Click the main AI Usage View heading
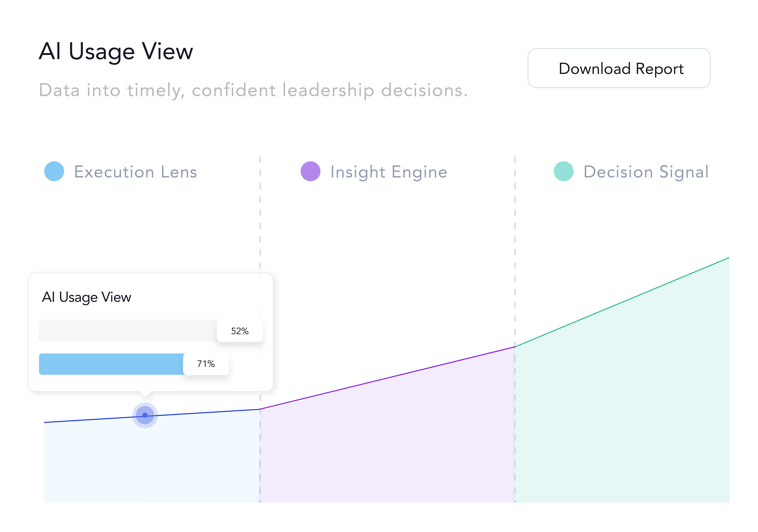 [x=116, y=52]
